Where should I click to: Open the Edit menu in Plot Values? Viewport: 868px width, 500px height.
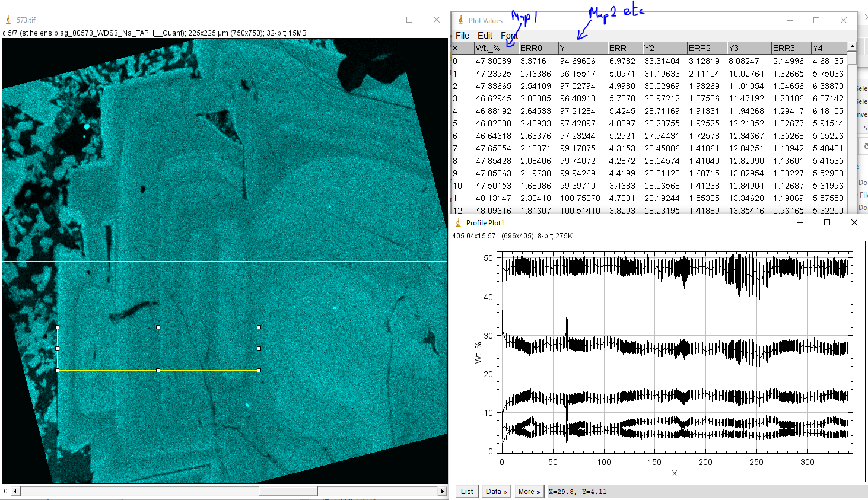click(485, 36)
